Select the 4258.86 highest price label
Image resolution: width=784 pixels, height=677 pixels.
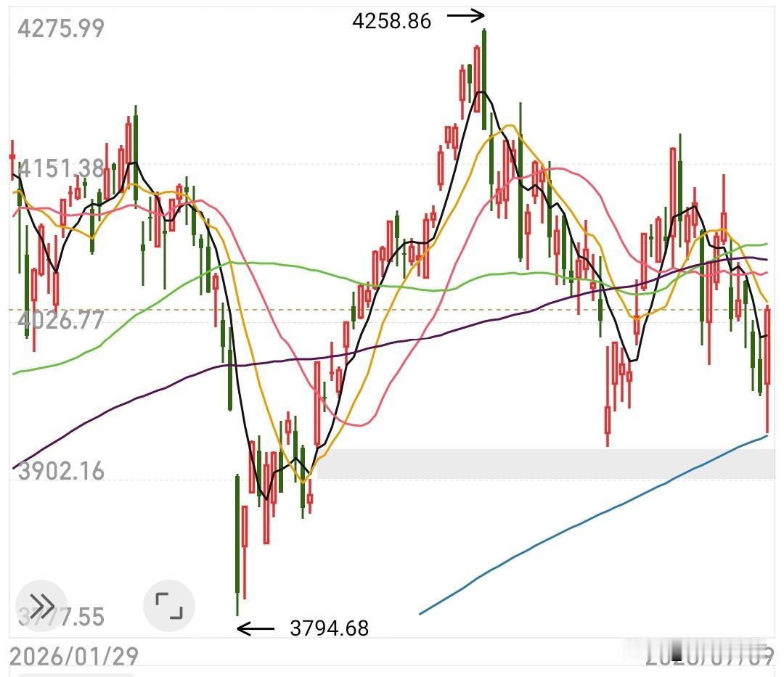tap(391, 21)
